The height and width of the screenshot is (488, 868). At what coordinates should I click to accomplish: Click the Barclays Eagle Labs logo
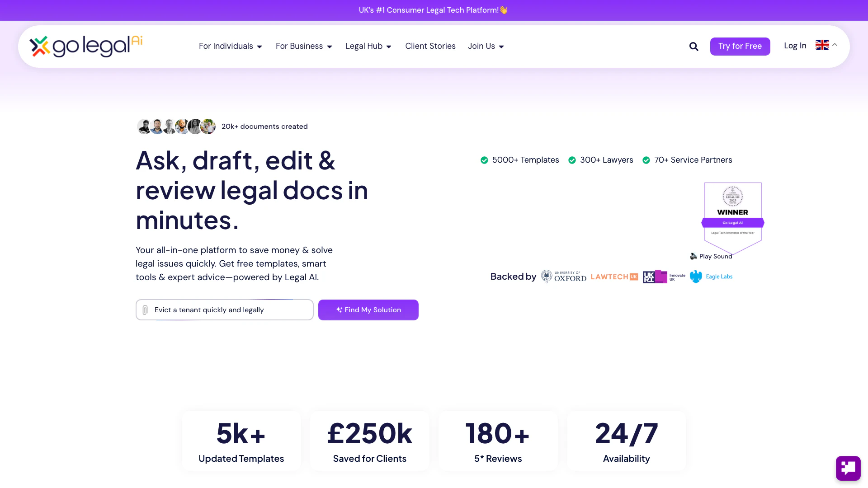711,276
